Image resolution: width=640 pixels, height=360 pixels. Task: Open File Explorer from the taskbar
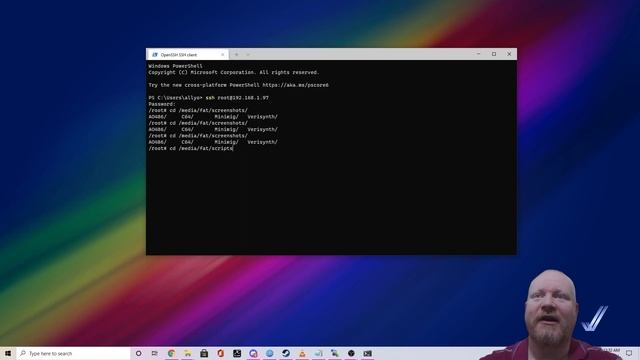pos(188,353)
